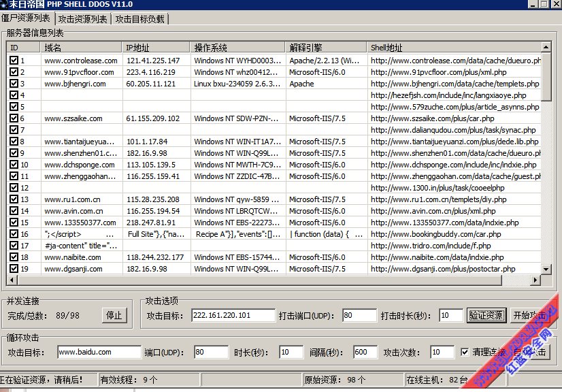Image resolution: width=562 pixels, height=392 pixels.
Task: Click the 解释引擎 column header
Action: (x=326, y=48)
